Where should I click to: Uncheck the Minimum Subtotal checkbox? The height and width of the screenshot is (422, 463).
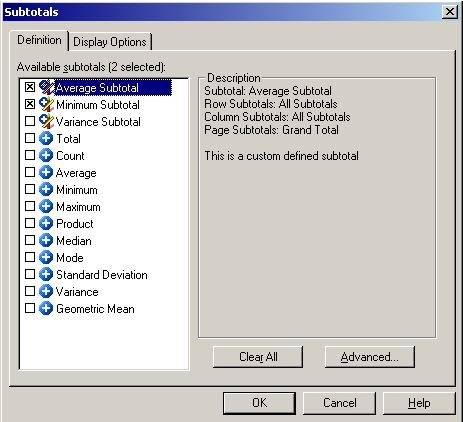point(30,104)
